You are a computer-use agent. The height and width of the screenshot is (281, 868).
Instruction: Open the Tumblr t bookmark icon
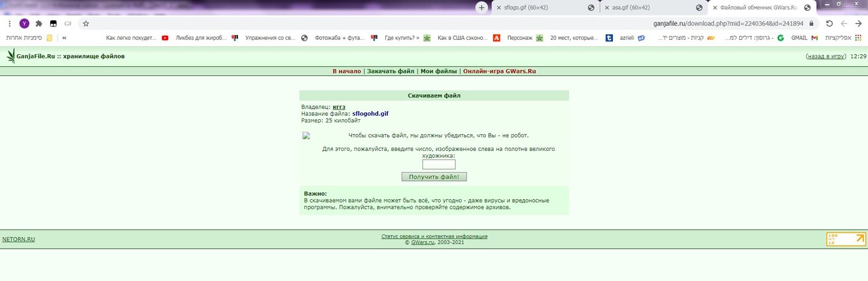tap(610, 38)
